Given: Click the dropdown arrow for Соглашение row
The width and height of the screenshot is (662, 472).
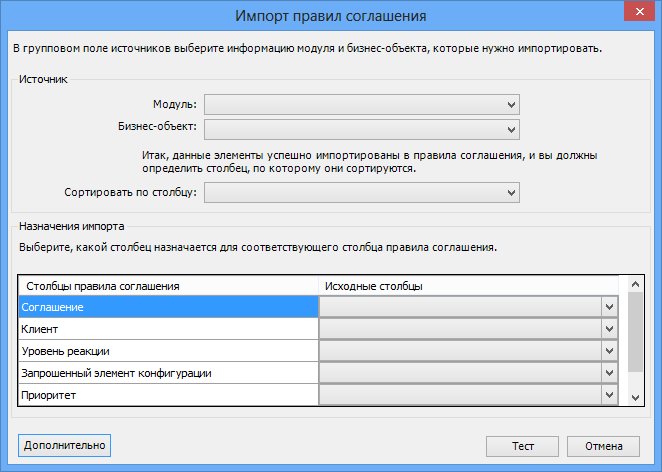Looking at the screenshot, I should [x=609, y=307].
